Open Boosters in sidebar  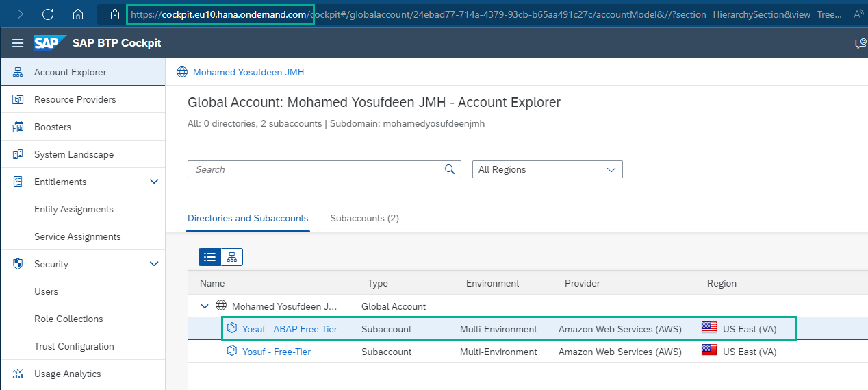coord(83,127)
